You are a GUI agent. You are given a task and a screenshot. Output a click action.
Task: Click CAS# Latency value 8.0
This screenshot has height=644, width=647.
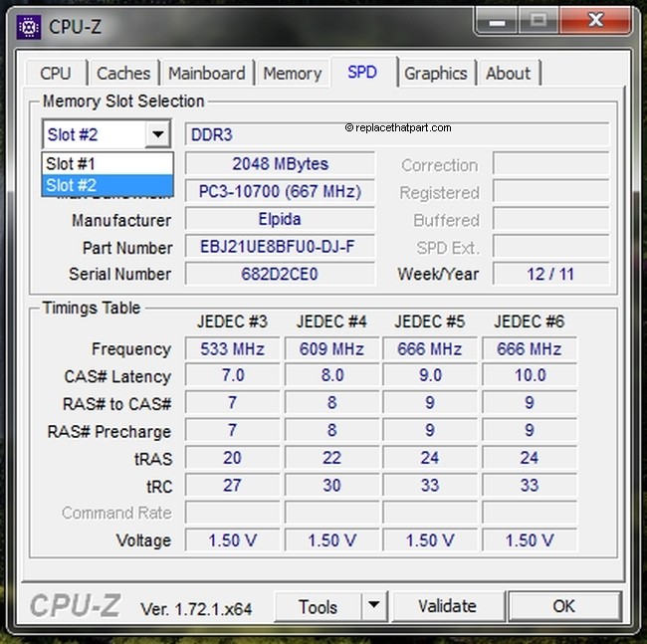pyautogui.click(x=331, y=375)
